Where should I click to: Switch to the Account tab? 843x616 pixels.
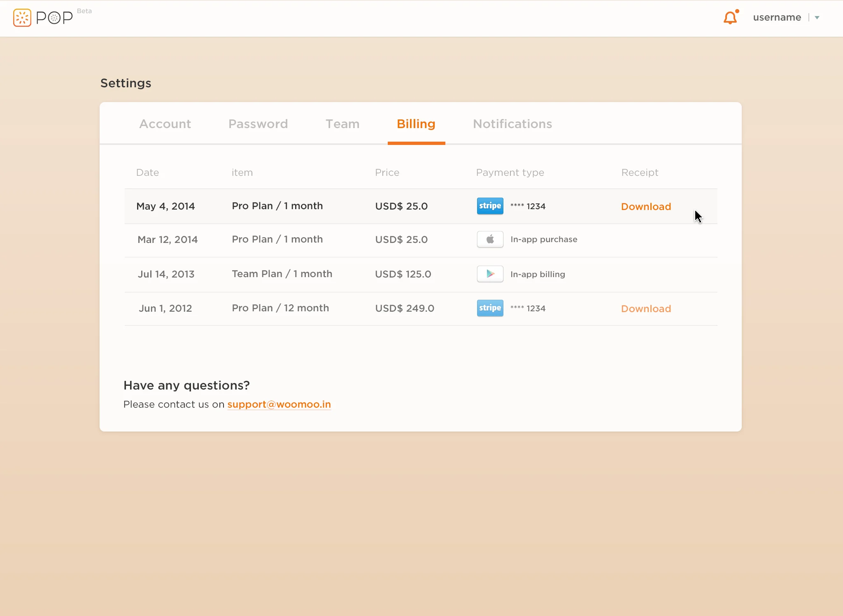click(x=165, y=124)
